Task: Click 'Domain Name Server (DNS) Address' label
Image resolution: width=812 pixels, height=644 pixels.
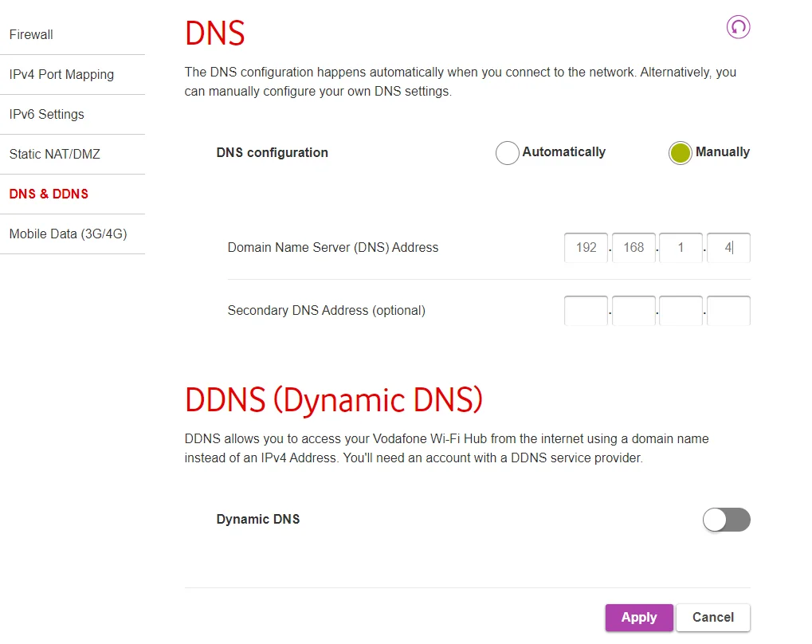Action: point(333,248)
